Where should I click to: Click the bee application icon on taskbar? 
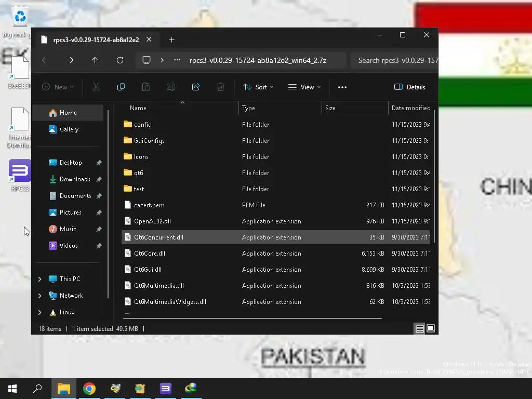click(115, 389)
